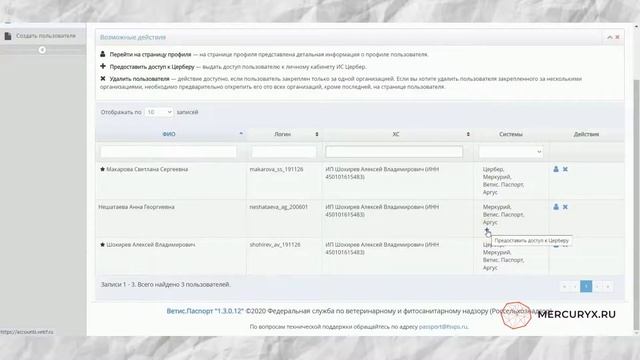Go to the first page of results
640x360 pixels.
coord(564,286)
